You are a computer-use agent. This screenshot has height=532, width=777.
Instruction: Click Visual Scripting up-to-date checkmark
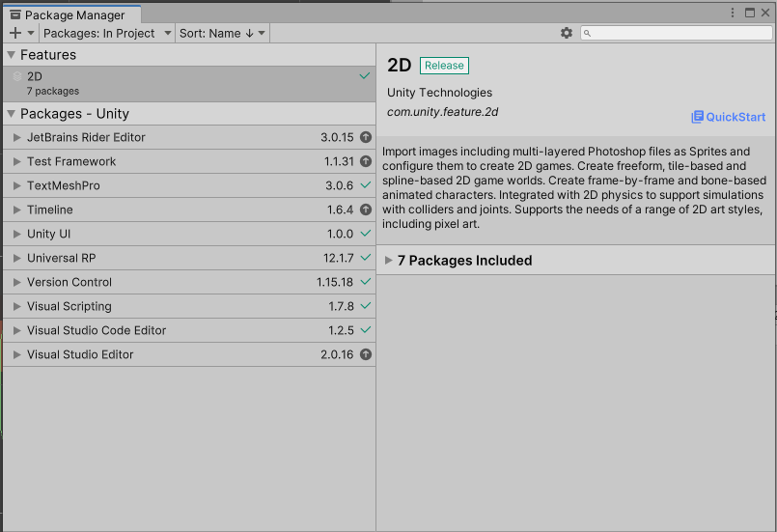366,305
